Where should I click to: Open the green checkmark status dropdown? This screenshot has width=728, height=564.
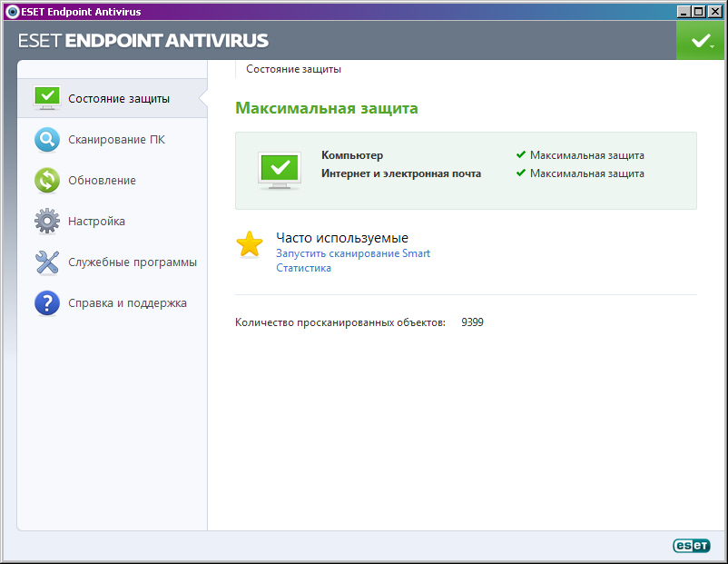click(x=702, y=41)
